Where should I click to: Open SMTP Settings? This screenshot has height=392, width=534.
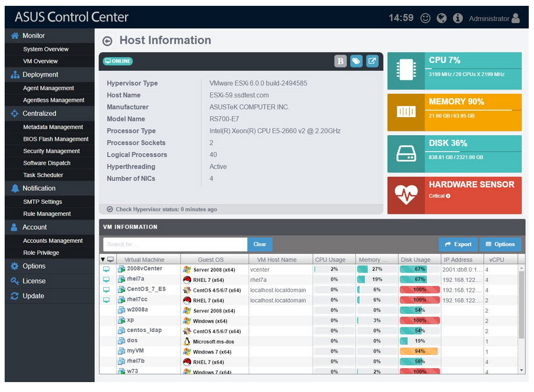(43, 202)
